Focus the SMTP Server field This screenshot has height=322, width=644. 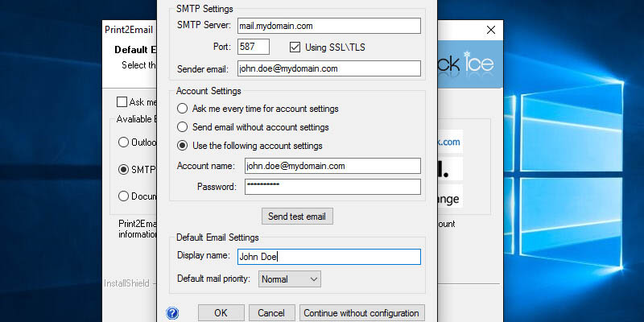click(x=328, y=26)
